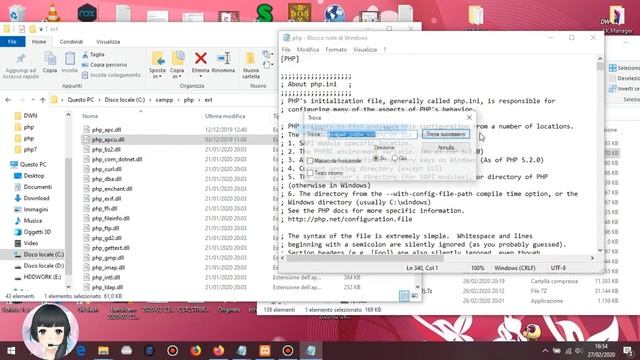Click the Explorer up-arrow navigation button
Viewport: 640px width, 360px height.
(43, 100)
